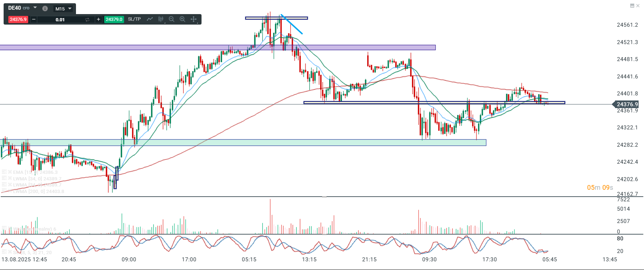Viewport: 644px width, 270px height.
Task: Remove the LWMA 200 indicator
Action: (x=10, y=191)
